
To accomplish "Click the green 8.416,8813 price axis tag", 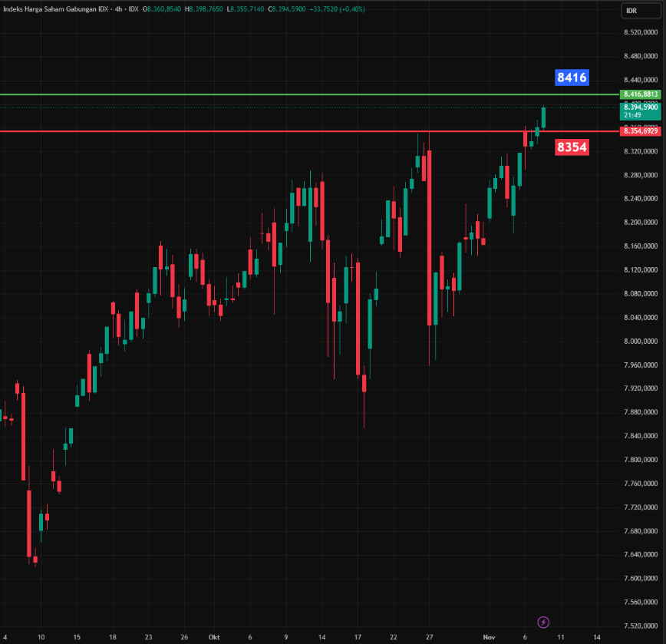I will (x=641, y=94).
